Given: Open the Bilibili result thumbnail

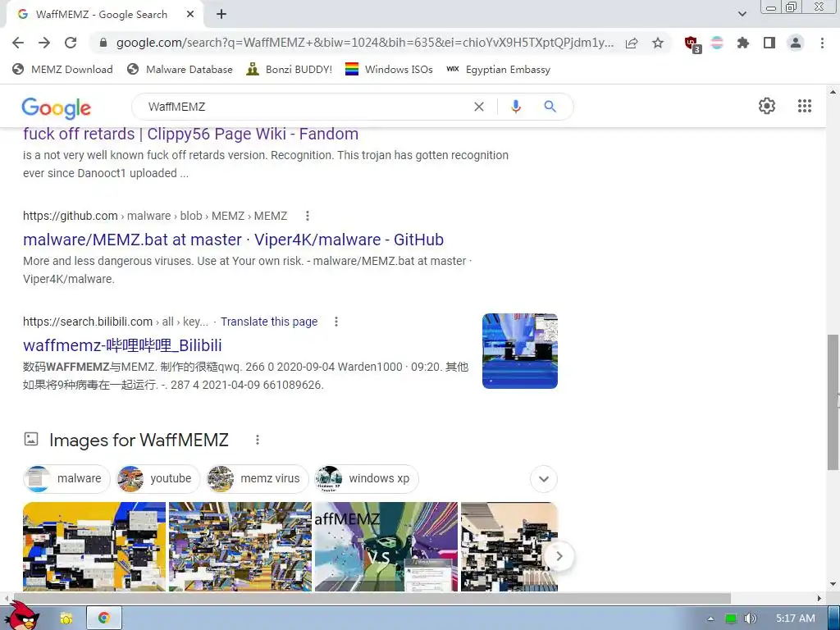Looking at the screenshot, I should (x=519, y=351).
